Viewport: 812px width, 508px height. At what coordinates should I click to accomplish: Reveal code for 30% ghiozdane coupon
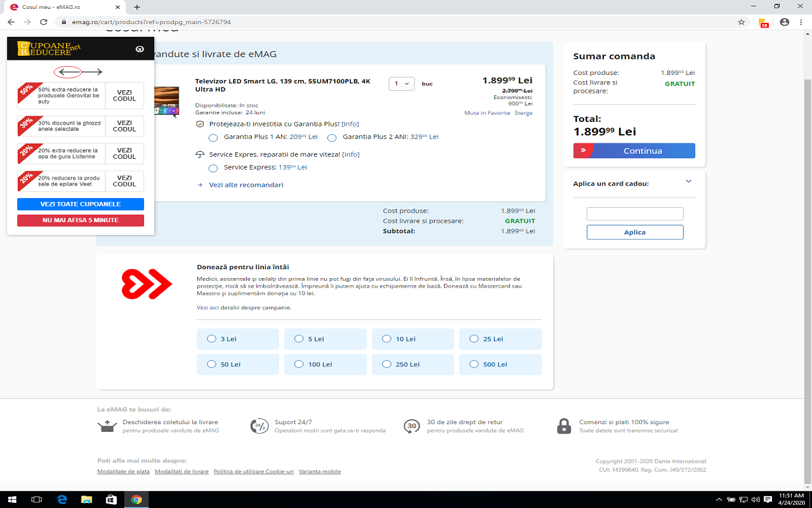[x=124, y=126]
